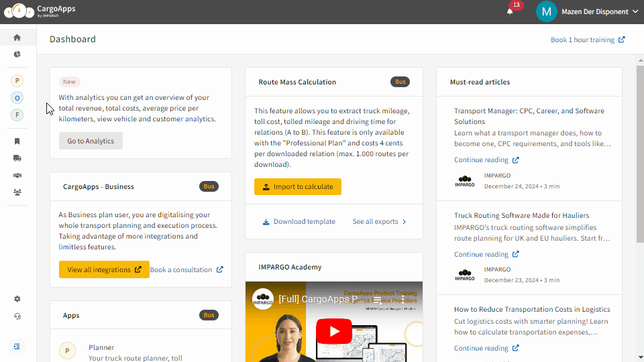Click the 'Book 1 hour training' link
This screenshot has height=362, width=644.
[x=588, y=40]
